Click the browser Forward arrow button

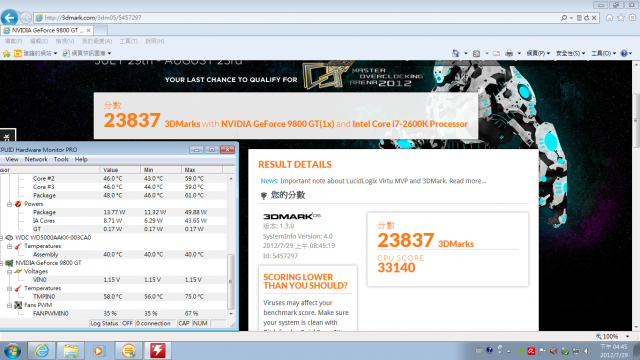pos(25,18)
